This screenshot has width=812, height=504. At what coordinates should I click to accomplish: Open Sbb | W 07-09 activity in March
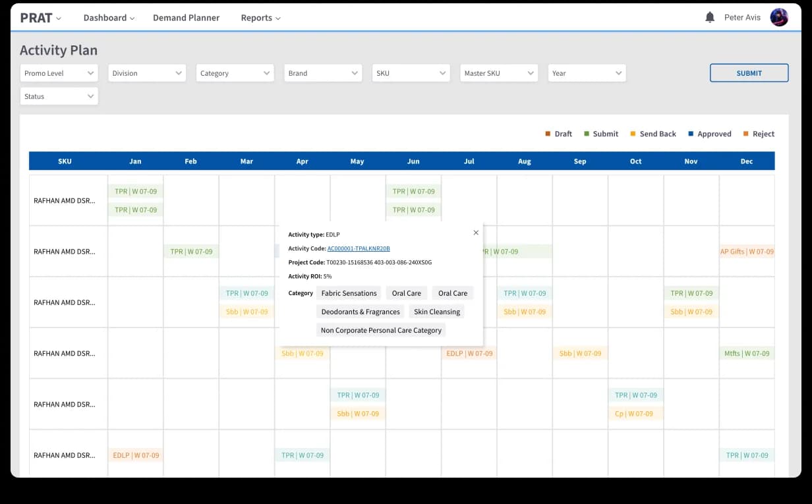pyautogui.click(x=246, y=312)
